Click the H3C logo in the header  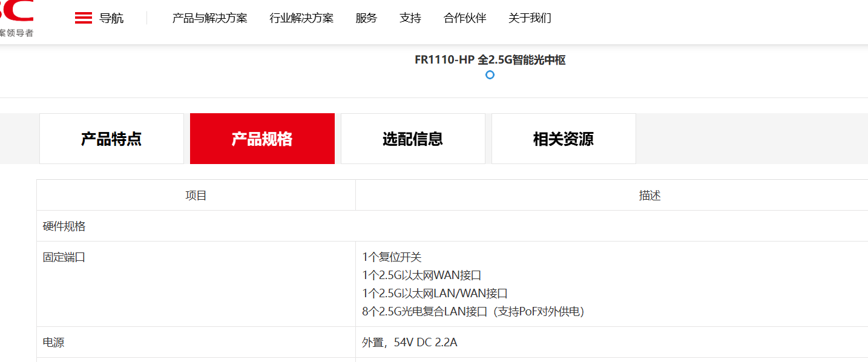(16, 18)
